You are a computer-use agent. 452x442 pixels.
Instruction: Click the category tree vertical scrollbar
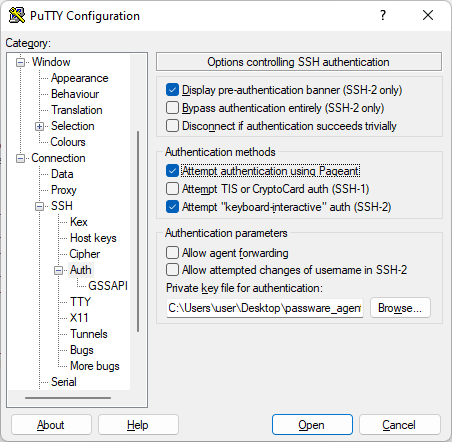pos(138,231)
